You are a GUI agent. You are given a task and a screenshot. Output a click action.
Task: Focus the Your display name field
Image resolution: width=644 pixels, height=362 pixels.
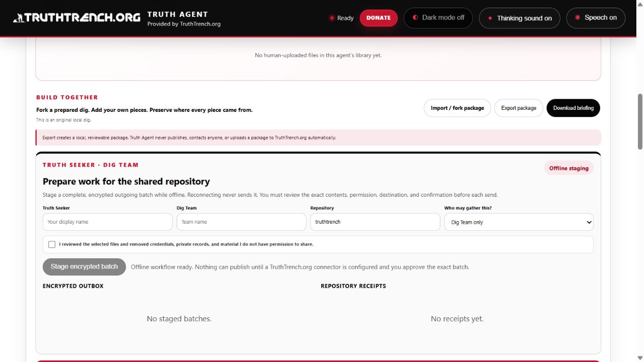[107, 222]
